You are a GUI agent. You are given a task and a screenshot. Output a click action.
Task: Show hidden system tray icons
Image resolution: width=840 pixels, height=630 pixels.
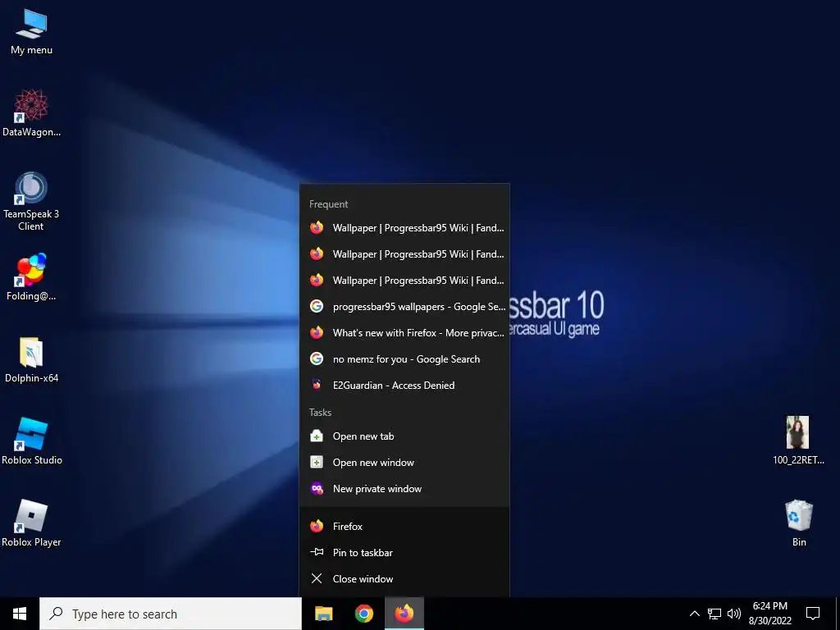694,614
